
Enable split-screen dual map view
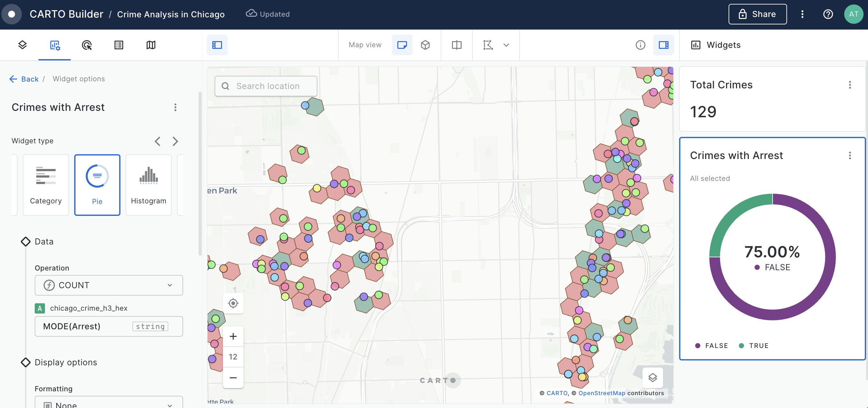(x=456, y=45)
